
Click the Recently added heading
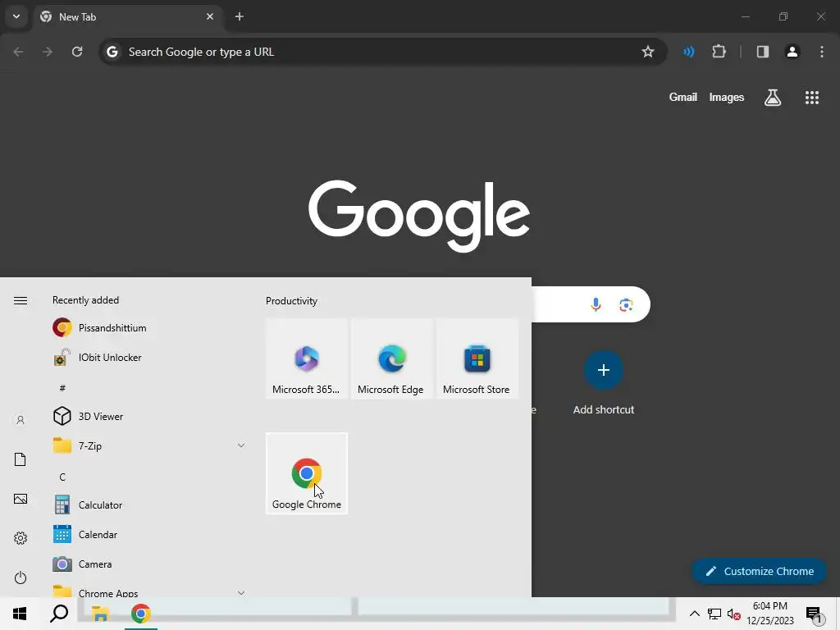(x=85, y=300)
